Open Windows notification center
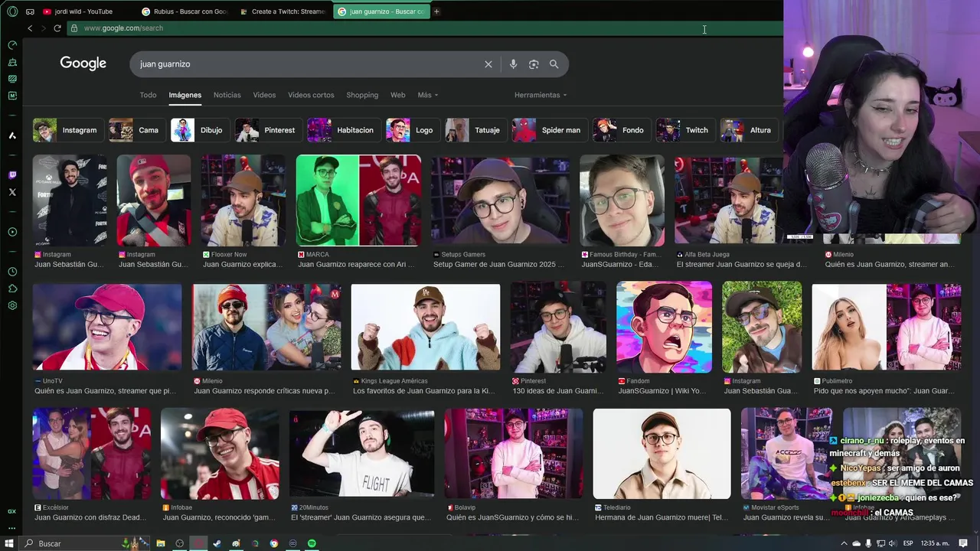 point(963,543)
